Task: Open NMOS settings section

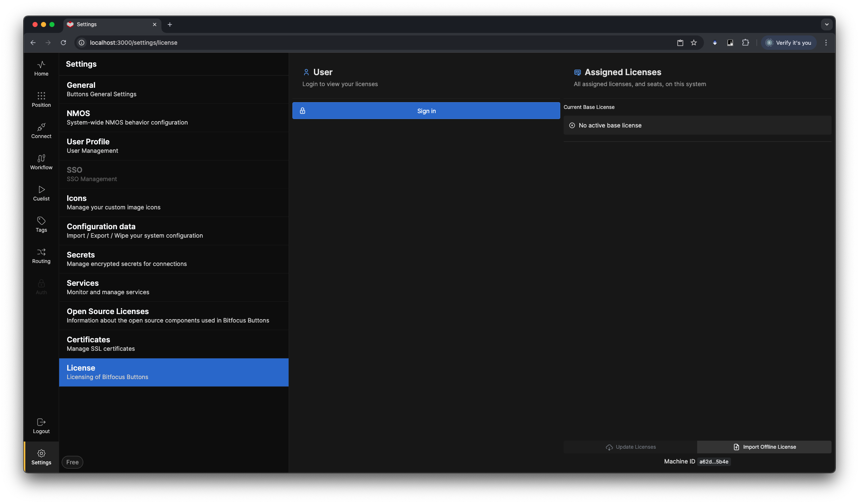Action: tap(174, 118)
